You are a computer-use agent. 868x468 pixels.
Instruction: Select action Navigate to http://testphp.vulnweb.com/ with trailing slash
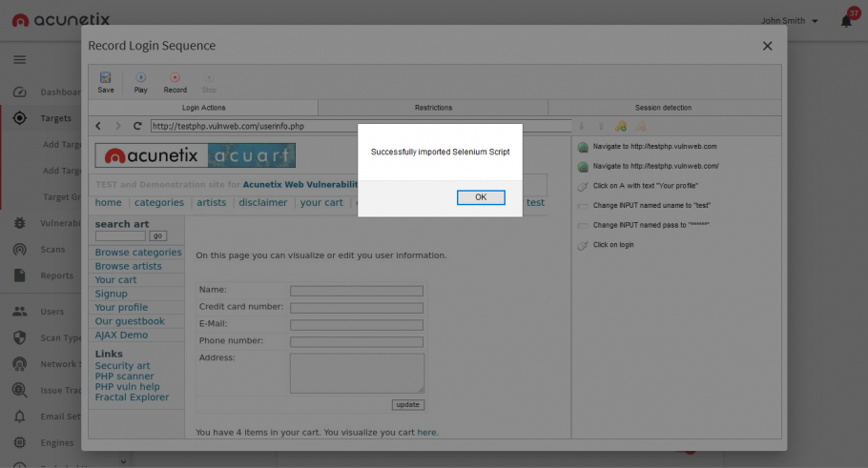pos(655,166)
